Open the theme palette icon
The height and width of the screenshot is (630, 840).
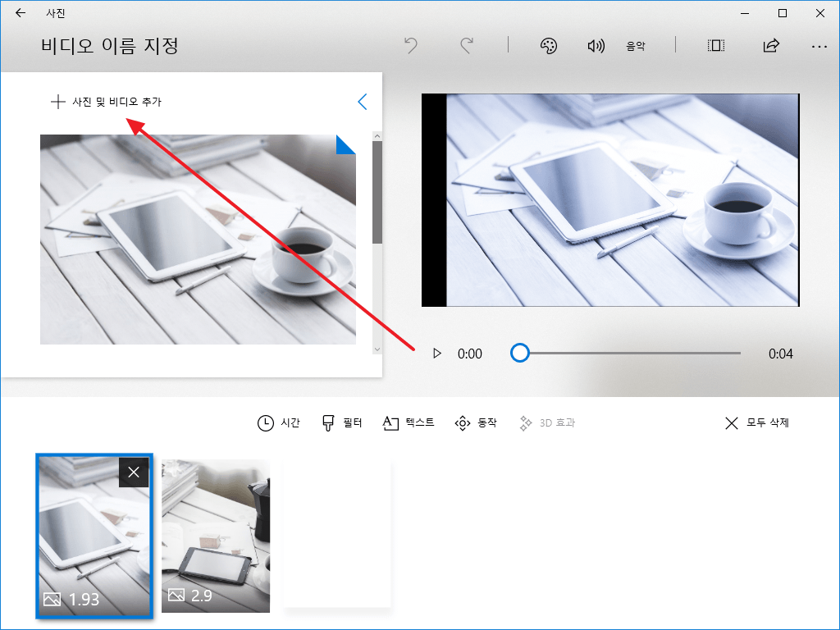click(x=548, y=46)
